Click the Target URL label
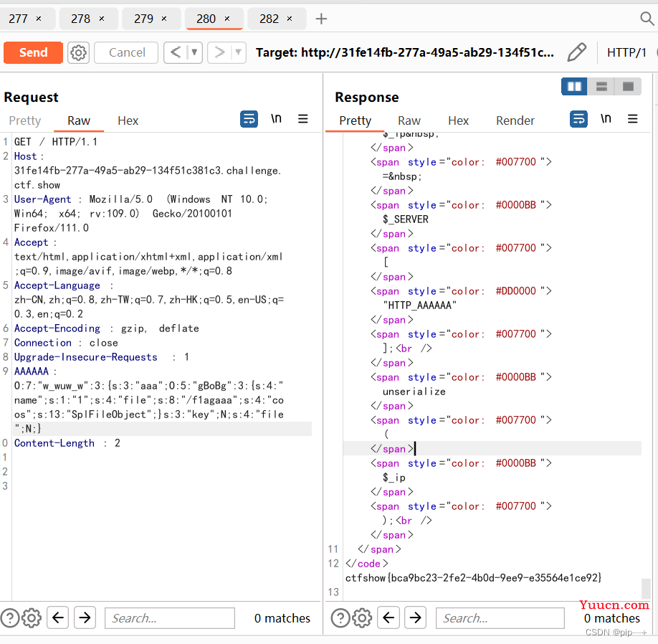Viewport: 658px width, 644px height. click(x=405, y=52)
